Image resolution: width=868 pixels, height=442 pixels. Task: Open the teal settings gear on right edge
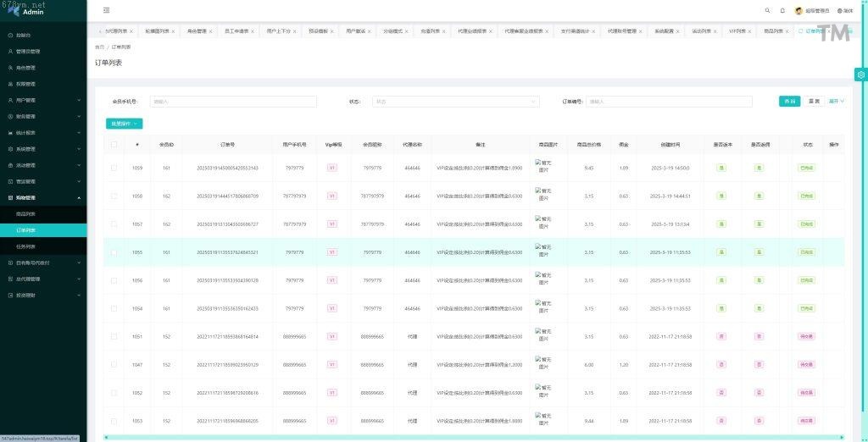tap(860, 75)
